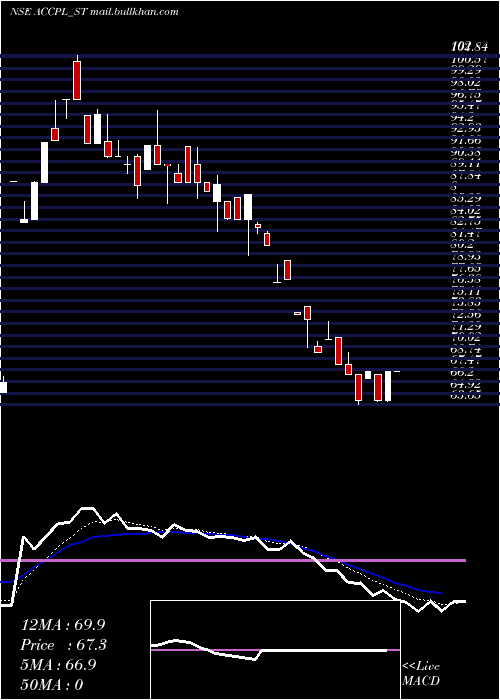
Task: Click the mail.bullkhan.com watermark text
Action: pos(134,12)
